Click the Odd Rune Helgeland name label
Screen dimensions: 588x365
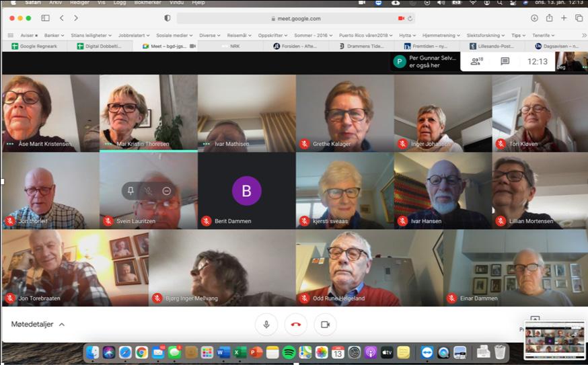coord(338,298)
